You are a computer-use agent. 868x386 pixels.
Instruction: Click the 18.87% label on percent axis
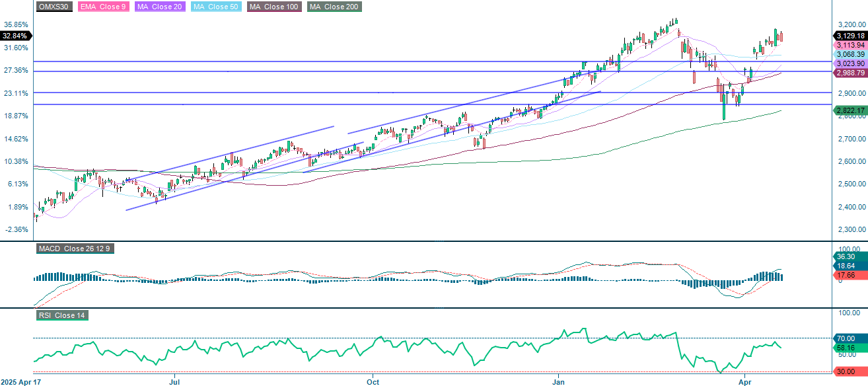(x=16, y=116)
